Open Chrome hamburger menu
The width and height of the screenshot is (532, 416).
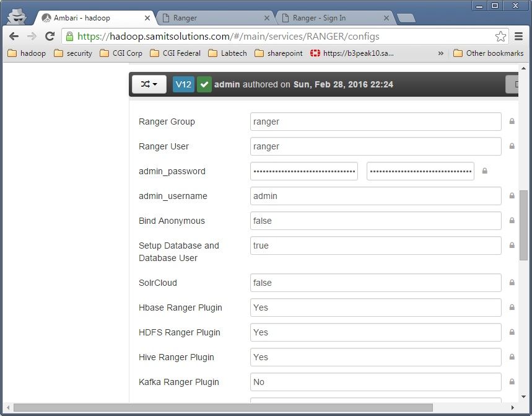pos(518,36)
